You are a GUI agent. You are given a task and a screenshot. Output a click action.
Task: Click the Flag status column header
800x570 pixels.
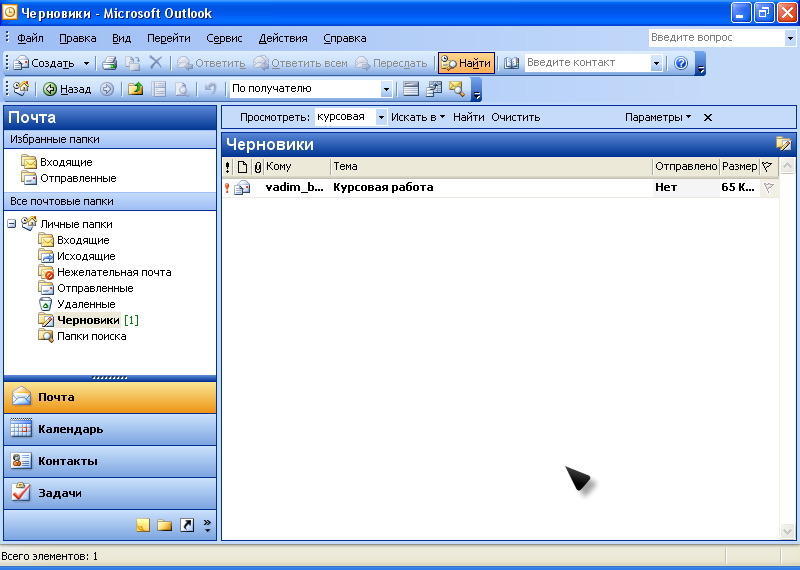click(767, 166)
